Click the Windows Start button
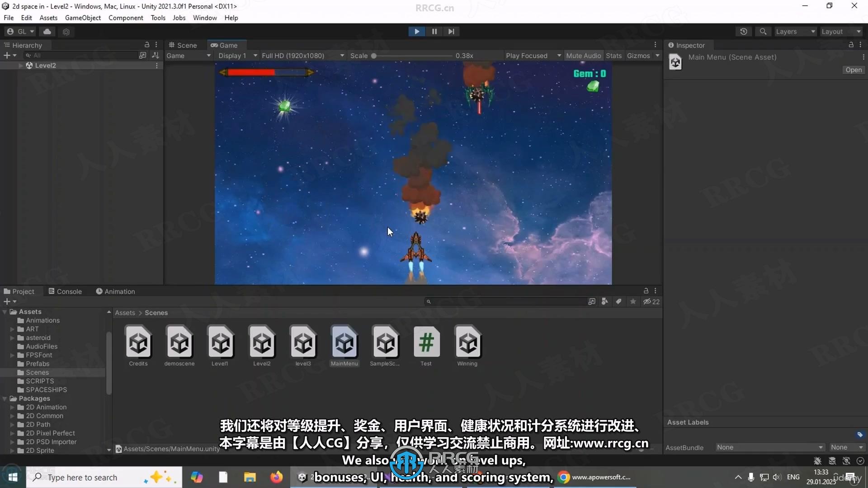868x488 pixels. tap(13, 477)
